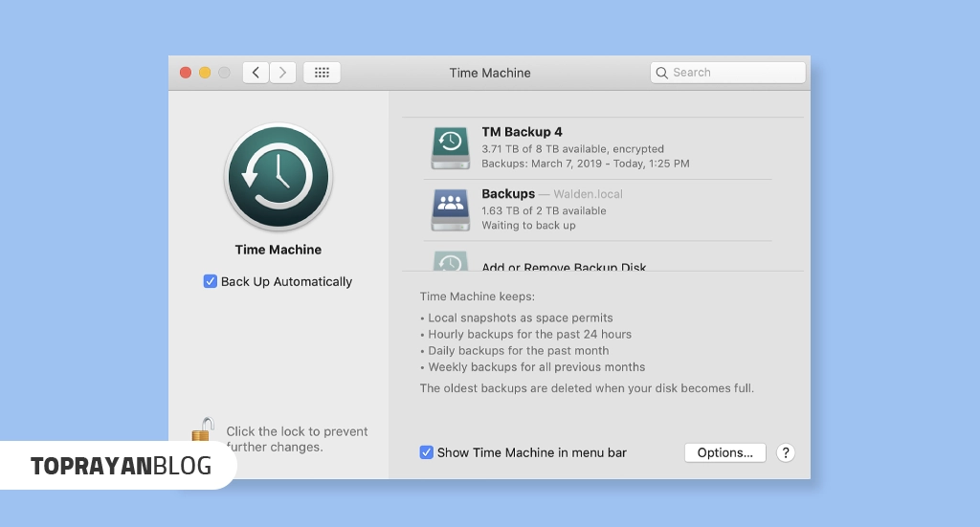Click the oldest backups are deleted note
This screenshot has height=527, width=980.
587,388
